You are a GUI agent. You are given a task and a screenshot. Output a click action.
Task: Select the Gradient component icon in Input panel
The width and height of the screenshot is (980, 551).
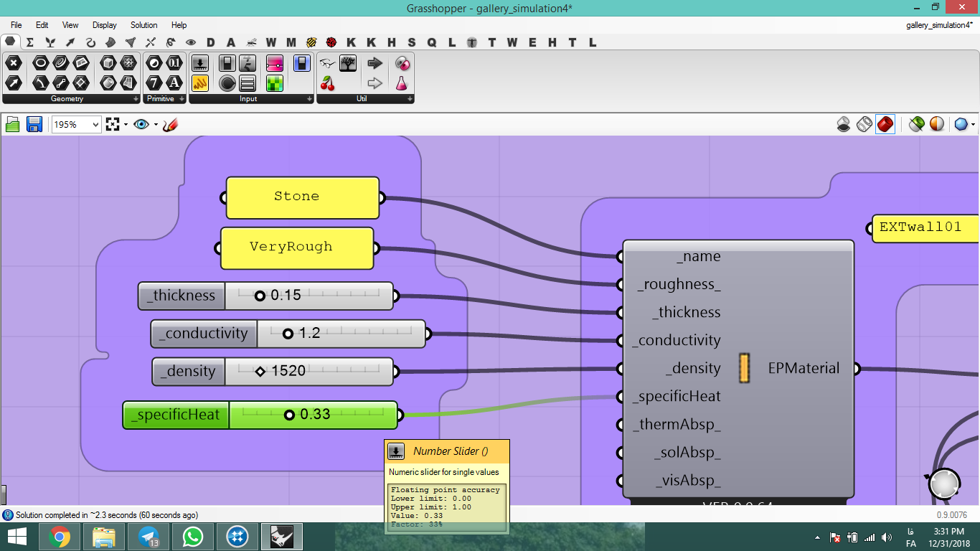point(275,63)
